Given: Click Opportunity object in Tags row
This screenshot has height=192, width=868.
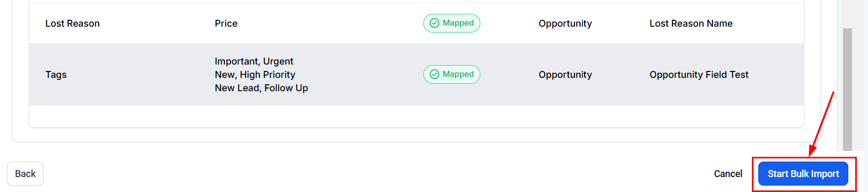Looking at the screenshot, I should (565, 75).
